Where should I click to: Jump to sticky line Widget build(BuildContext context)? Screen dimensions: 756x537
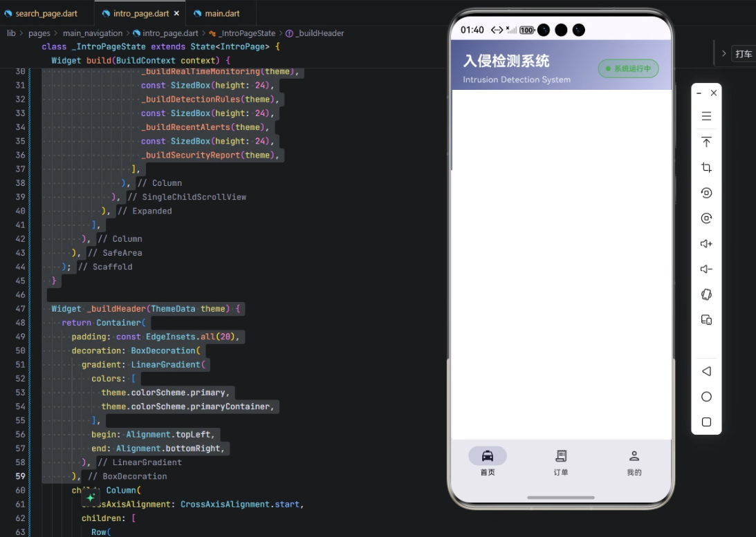pyautogui.click(x=141, y=61)
